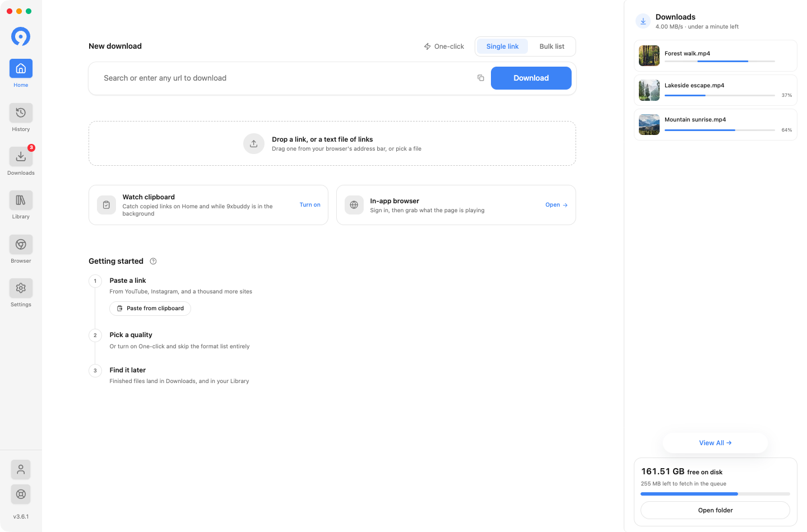Click the drop a link zone
The height and width of the screenshot is (532, 807).
(x=332, y=143)
